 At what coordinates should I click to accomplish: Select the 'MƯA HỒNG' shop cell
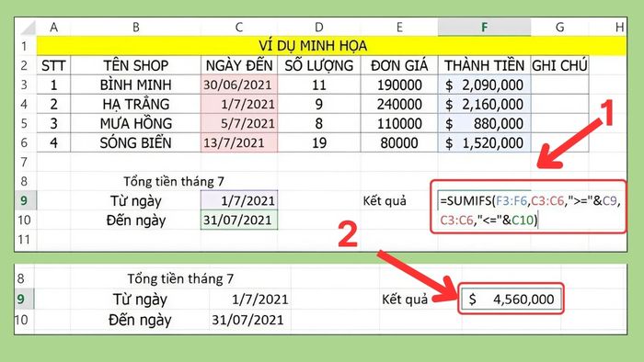[136, 123]
